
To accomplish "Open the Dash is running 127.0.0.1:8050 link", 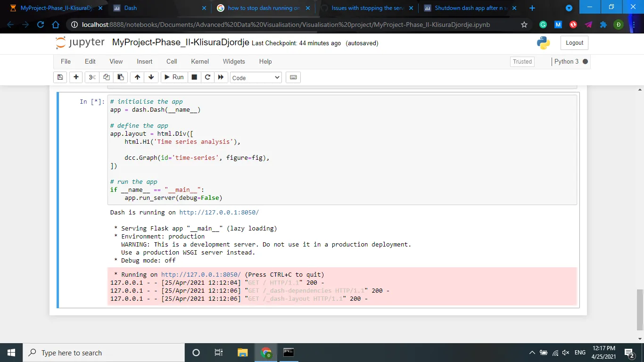I will click(x=219, y=213).
